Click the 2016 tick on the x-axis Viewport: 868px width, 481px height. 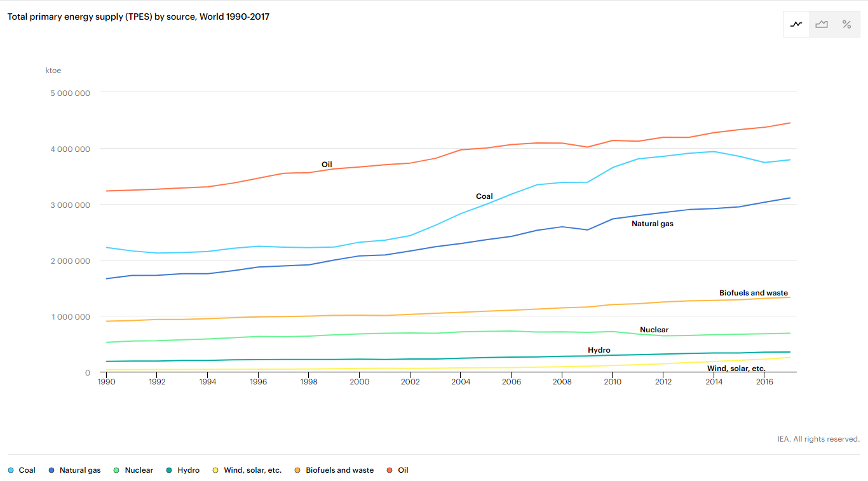point(764,382)
